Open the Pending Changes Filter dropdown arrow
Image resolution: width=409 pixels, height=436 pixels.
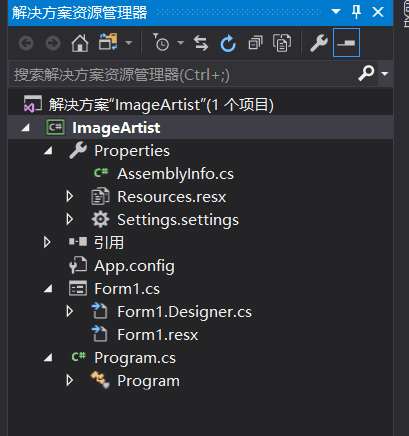click(x=181, y=43)
